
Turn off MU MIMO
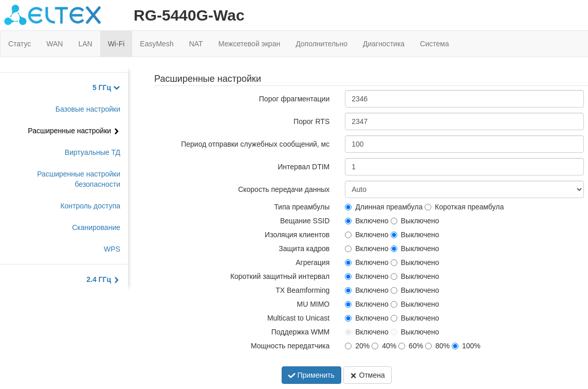pos(394,304)
